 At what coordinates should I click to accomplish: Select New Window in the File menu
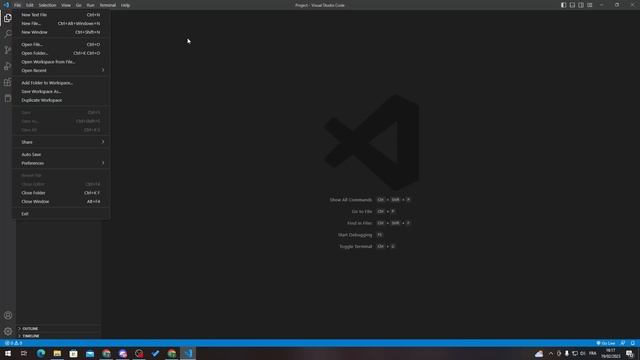(x=61, y=32)
